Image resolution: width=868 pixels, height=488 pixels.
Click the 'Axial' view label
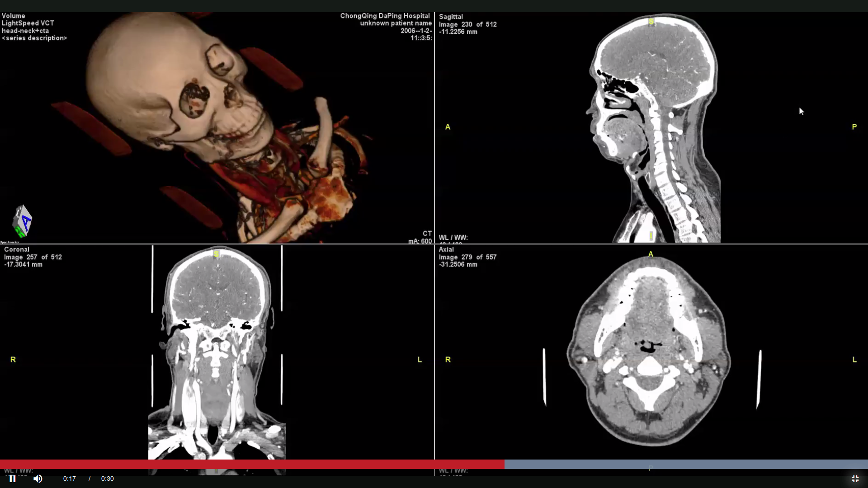tap(446, 249)
